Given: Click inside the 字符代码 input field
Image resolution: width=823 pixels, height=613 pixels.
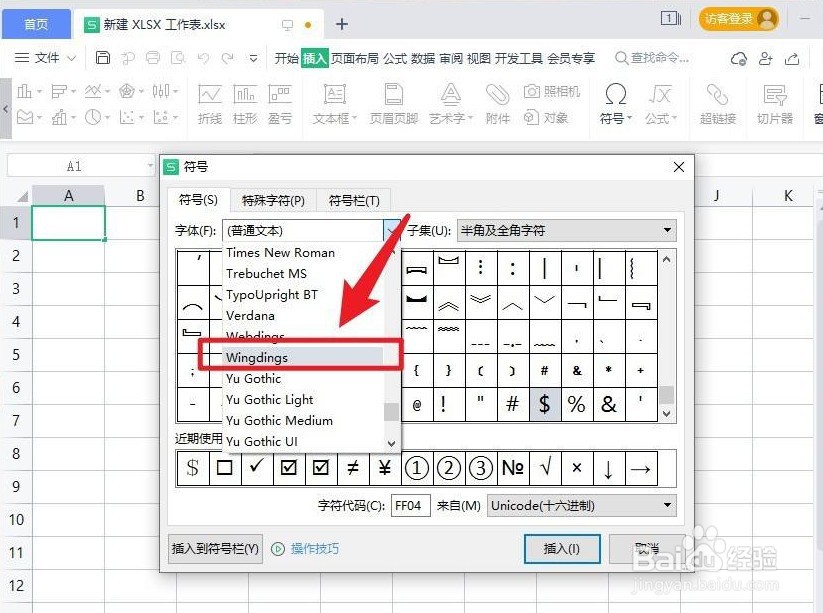Looking at the screenshot, I should [x=408, y=506].
